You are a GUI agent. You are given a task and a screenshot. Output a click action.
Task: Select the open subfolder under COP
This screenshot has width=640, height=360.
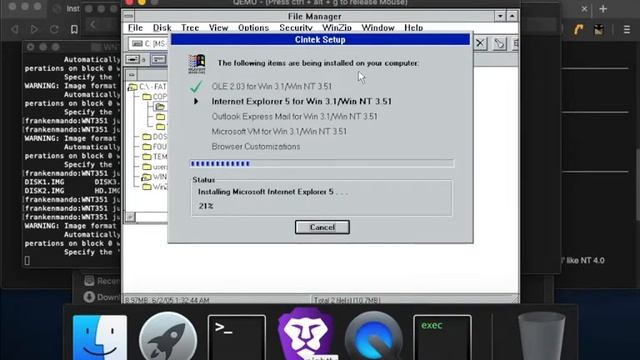click(160, 107)
